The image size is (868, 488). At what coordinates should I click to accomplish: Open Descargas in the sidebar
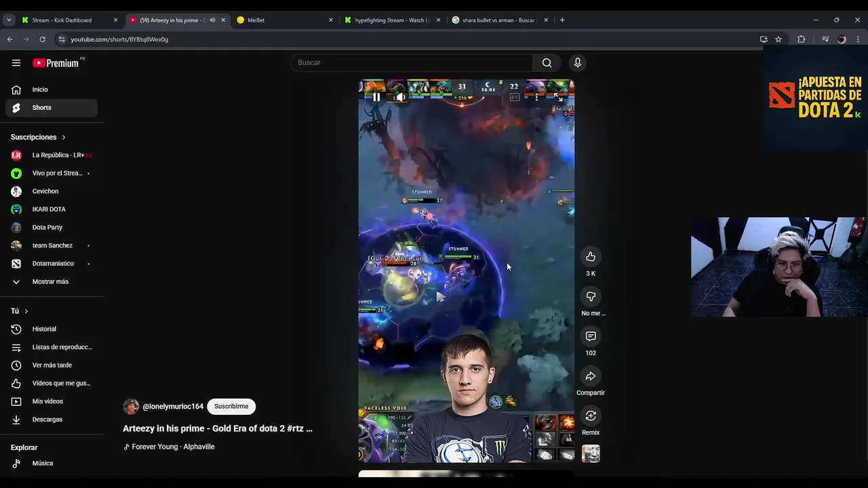(52, 420)
